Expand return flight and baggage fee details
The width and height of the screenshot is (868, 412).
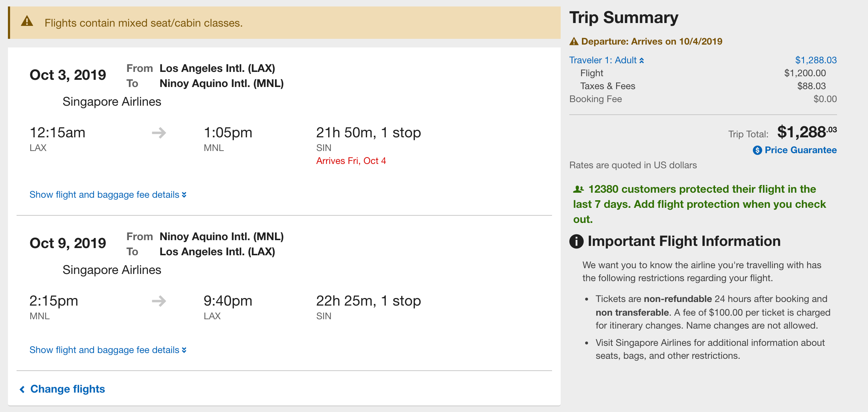108,350
